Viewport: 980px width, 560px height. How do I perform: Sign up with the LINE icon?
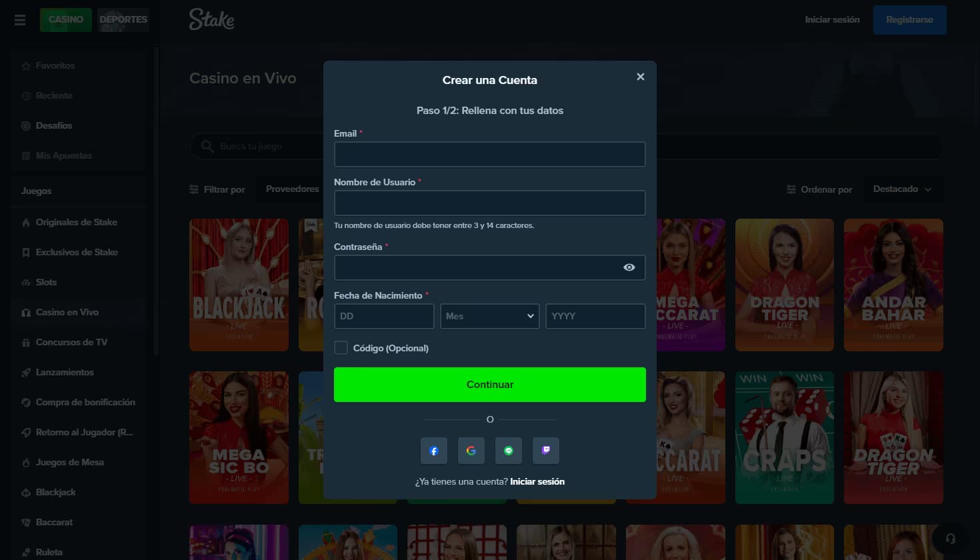509,451
